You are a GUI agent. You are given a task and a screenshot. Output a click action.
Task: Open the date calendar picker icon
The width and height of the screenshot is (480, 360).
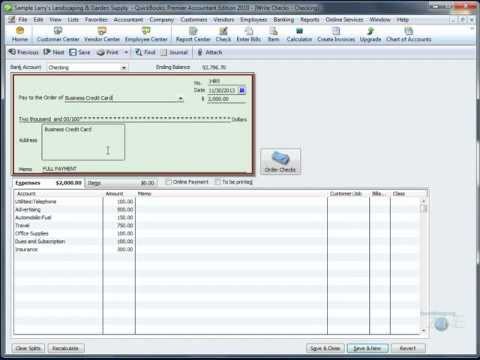click(x=242, y=90)
